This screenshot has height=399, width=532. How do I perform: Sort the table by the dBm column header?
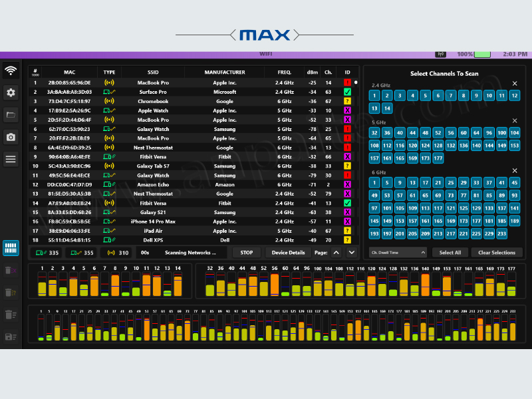[x=312, y=72]
